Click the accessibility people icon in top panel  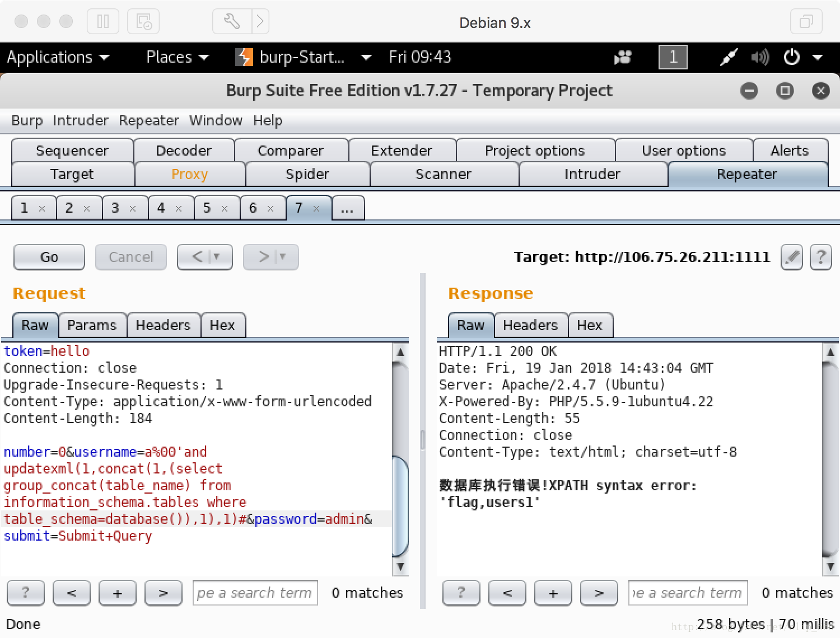point(622,57)
